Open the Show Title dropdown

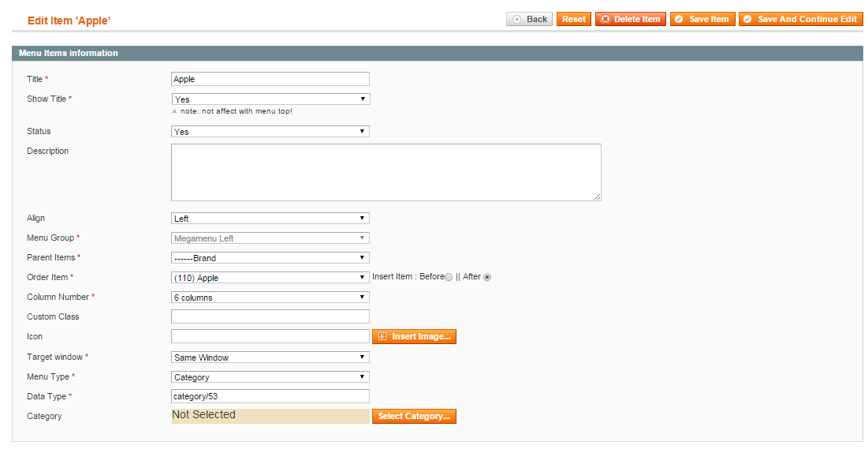coord(270,99)
